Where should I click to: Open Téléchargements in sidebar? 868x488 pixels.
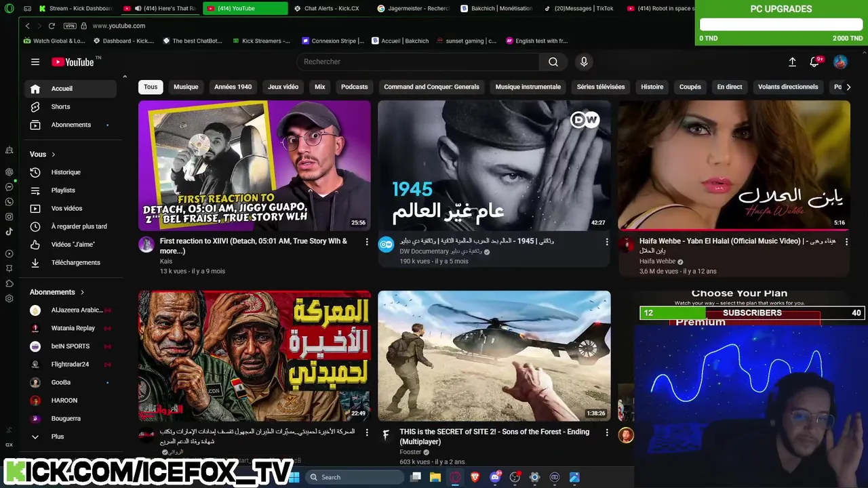click(x=71, y=262)
